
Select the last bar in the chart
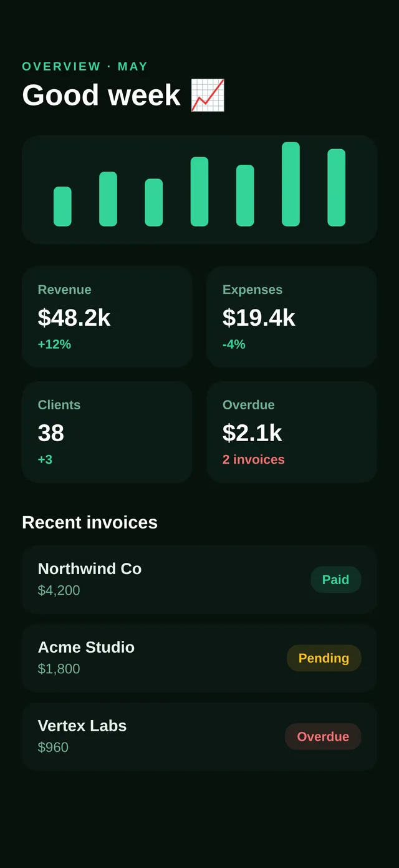pyautogui.click(x=337, y=188)
